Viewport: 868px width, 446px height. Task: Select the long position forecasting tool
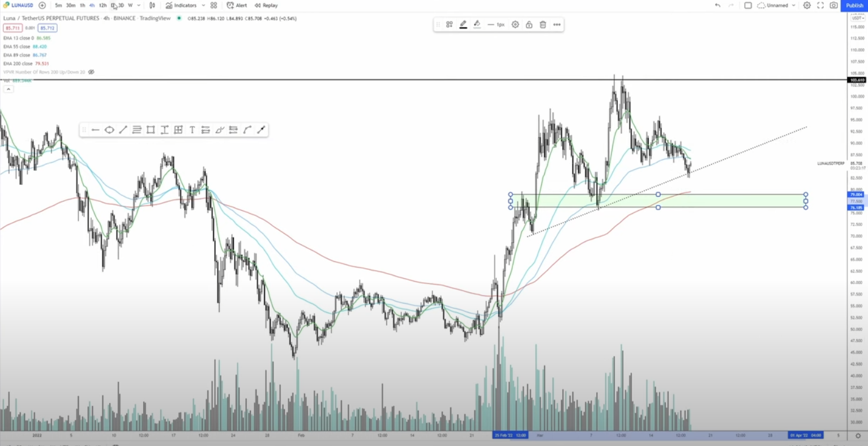point(206,130)
